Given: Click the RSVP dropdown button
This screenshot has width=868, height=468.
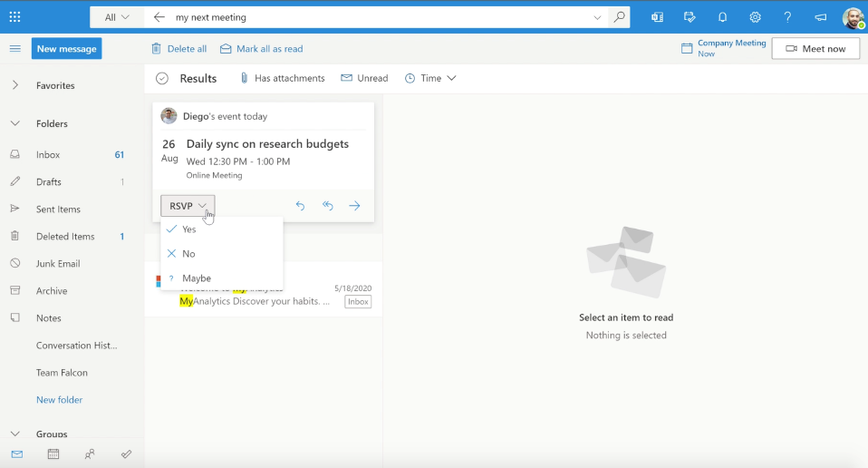Looking at the screenshot, I should tap(188, 206).
